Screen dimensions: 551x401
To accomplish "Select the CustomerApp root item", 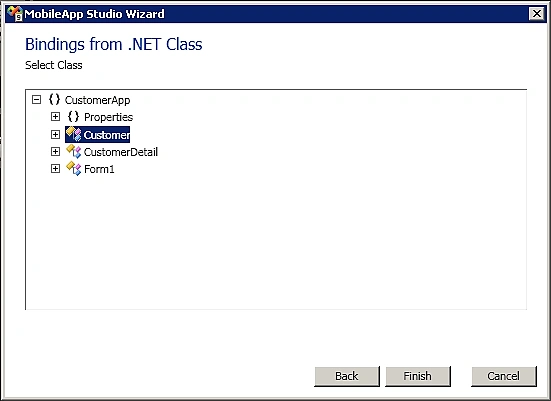I will point(98,100).
